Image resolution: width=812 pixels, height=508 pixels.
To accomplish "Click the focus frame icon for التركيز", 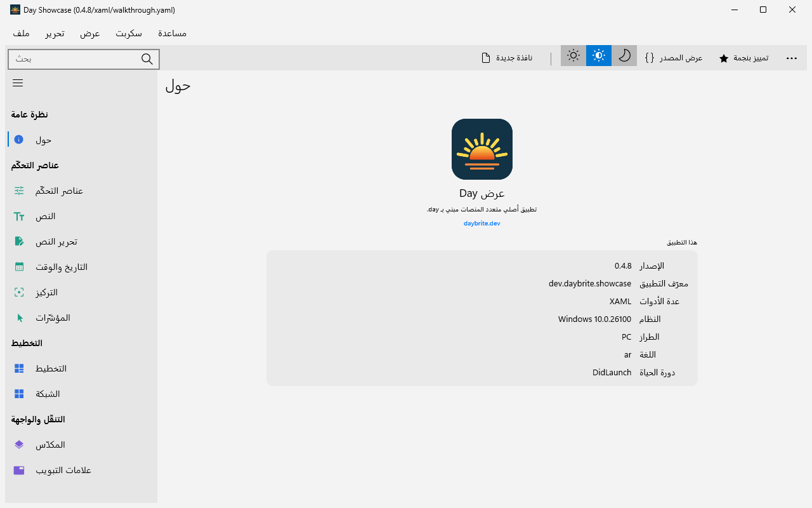I will click(x=19, y=292).
